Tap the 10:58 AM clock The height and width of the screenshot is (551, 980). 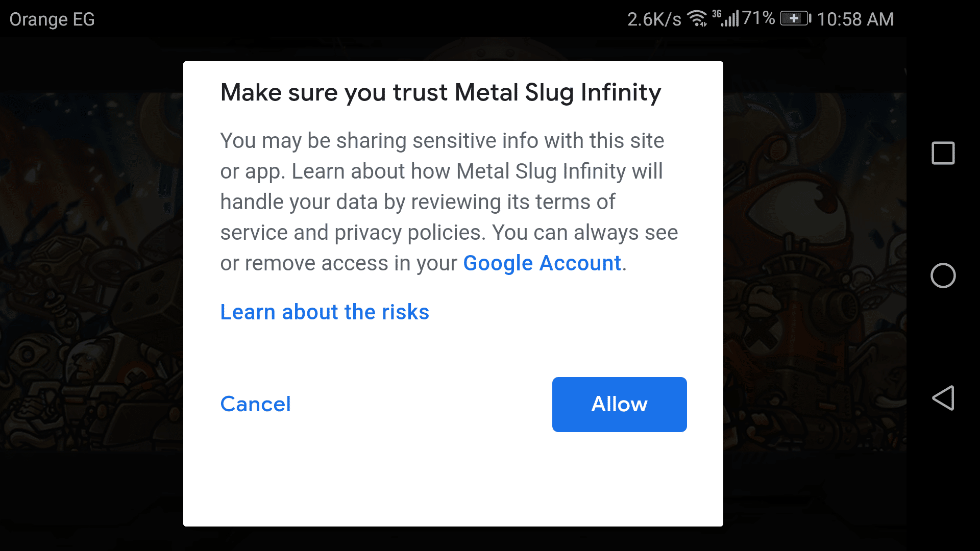point(855,19)
